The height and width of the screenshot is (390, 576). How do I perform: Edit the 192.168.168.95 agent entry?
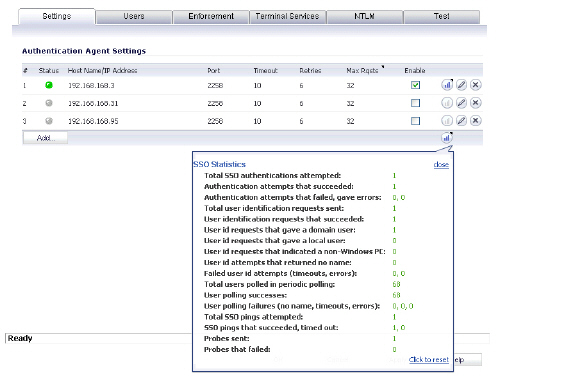461,120
